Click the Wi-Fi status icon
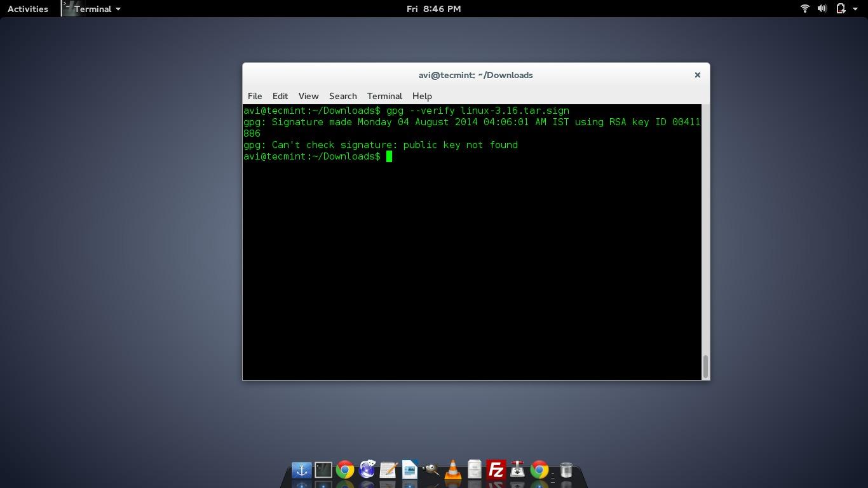 click(x=804, y=9)
